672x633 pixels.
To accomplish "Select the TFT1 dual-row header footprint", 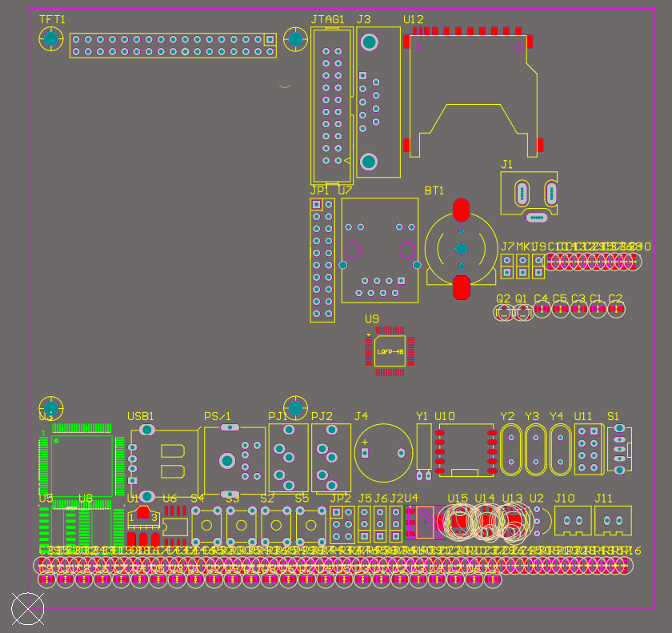I will pyautogui.click(x=173, y=46).
